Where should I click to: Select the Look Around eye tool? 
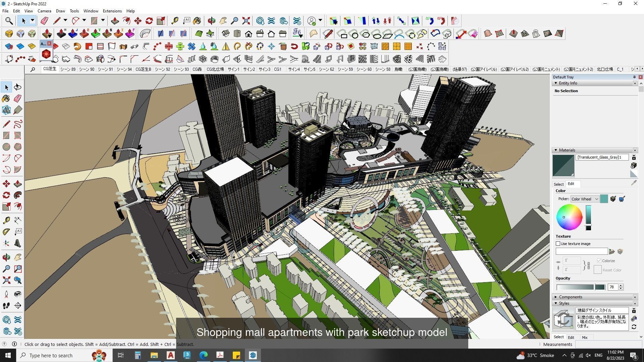18,294
